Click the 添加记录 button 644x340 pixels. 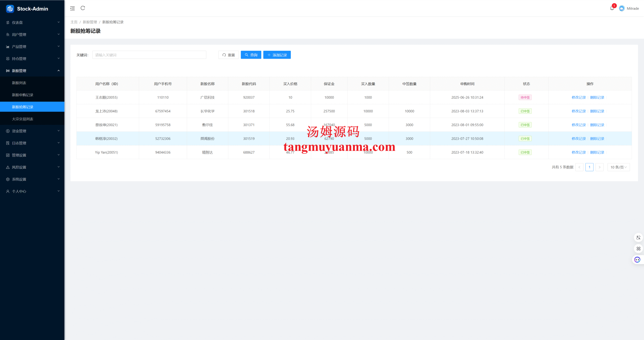[x=277, y=55]
